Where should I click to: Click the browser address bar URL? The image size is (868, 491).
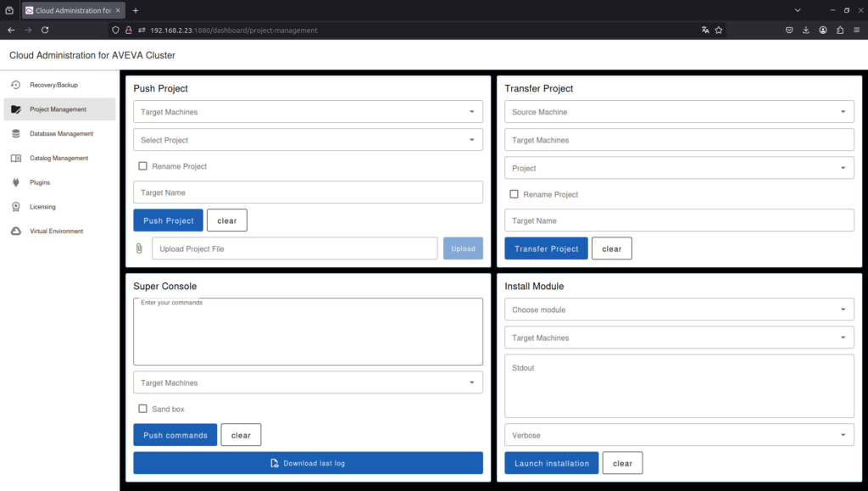pyautogui.click(x=234, y=31)
